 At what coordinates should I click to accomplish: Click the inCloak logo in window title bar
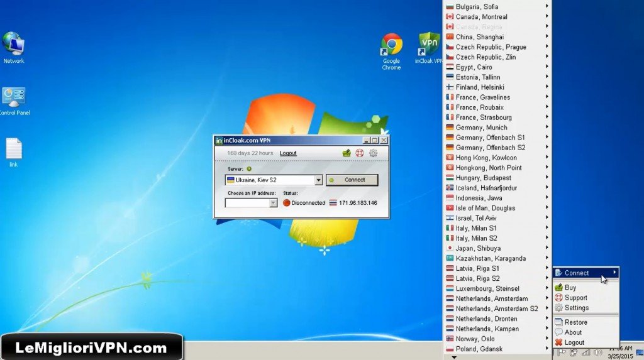(x=219, y=140)
